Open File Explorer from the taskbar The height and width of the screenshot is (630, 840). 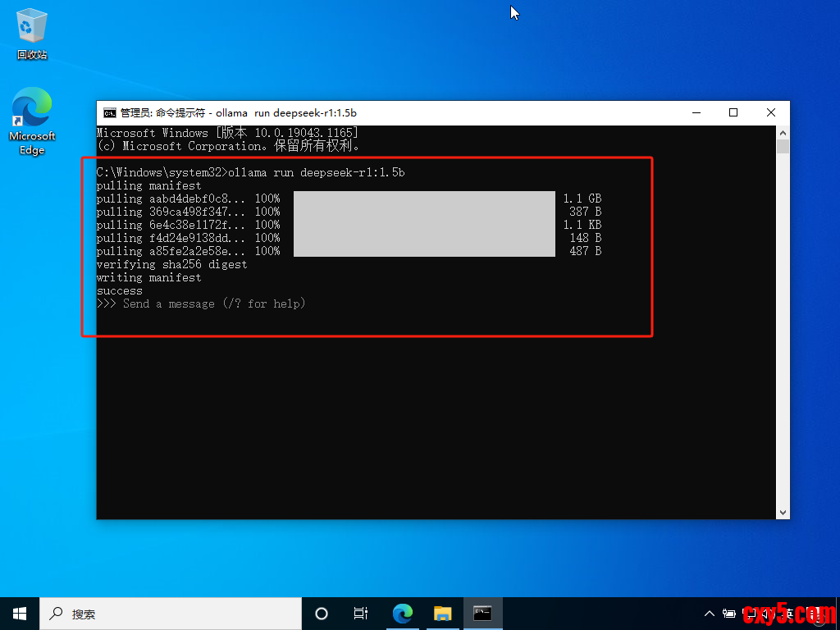[442, 613]
